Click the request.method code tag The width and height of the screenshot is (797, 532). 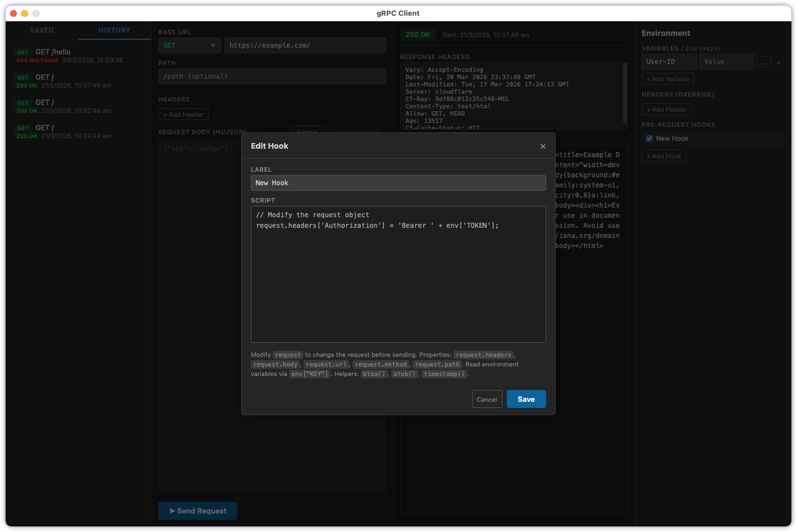381,364
